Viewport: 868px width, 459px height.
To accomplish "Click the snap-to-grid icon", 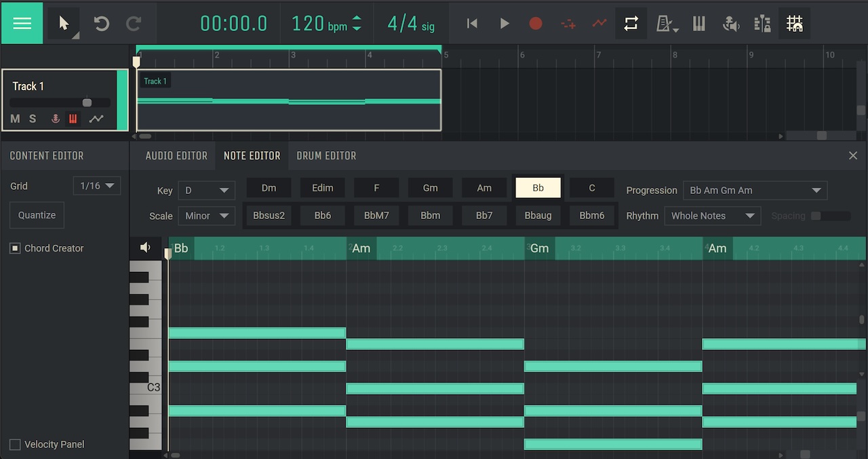I will [794, 24].
